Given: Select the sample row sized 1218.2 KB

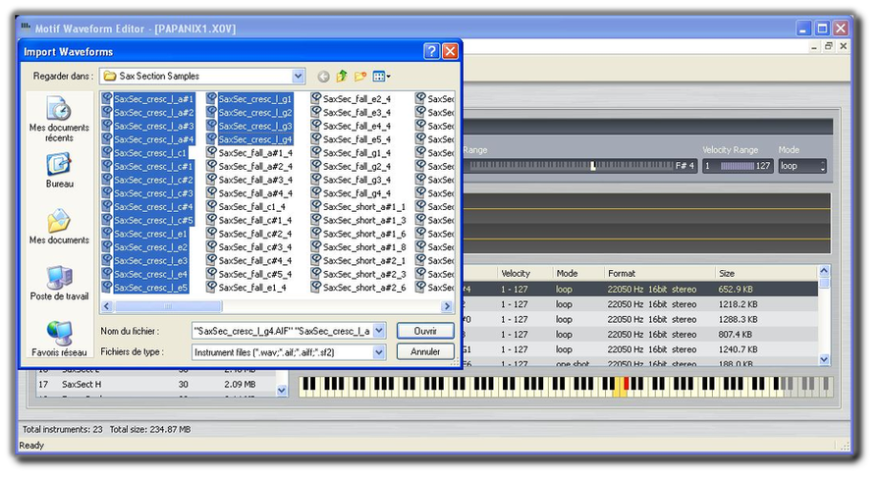Looking at the screenshot, I should 640,305.
